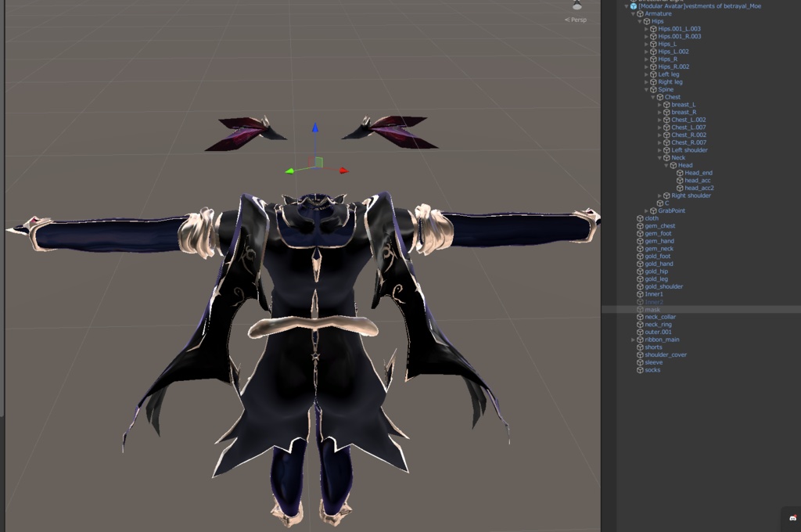Click the cube icon beside neck_collar

(640, 317)
